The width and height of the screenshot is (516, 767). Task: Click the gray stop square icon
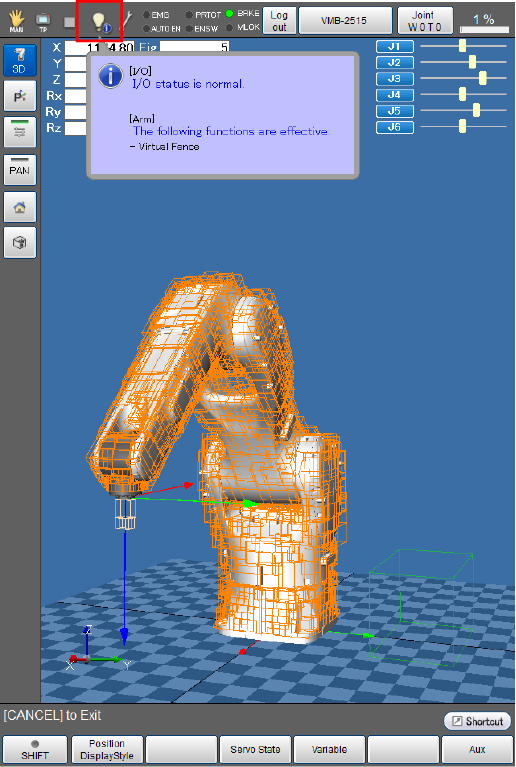(69, 22)
